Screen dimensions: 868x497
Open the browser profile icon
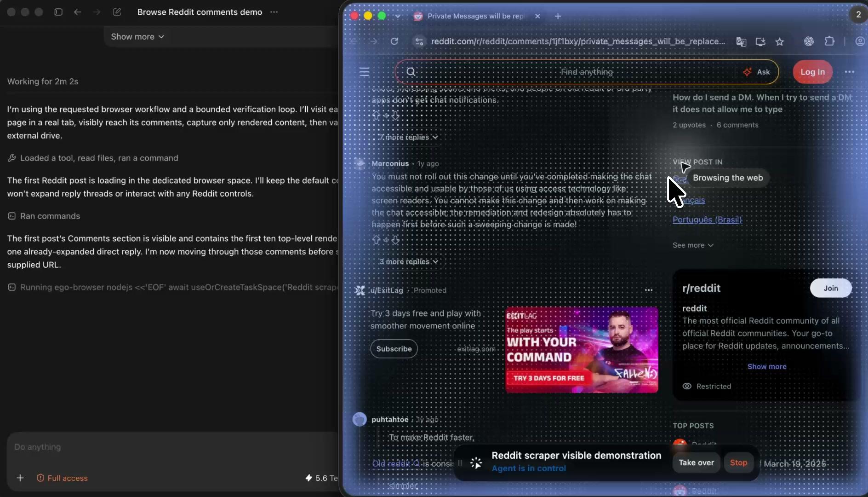pyautogui.click(x=860, y=41)
